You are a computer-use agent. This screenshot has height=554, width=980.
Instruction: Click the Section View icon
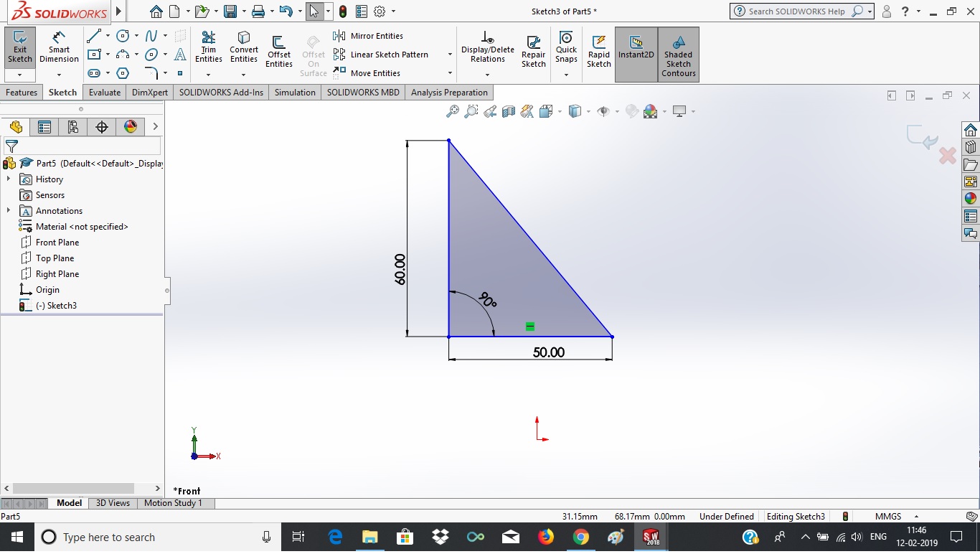[509, 111]
